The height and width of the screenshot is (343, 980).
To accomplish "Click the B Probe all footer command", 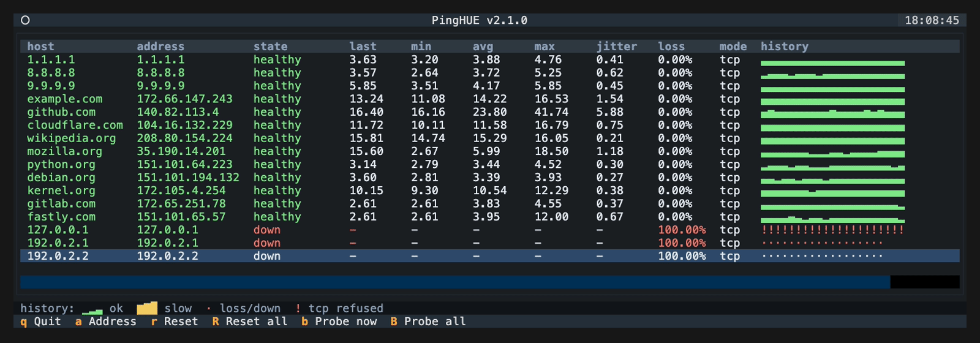I will pyautogui.click(x=428, y=322).
